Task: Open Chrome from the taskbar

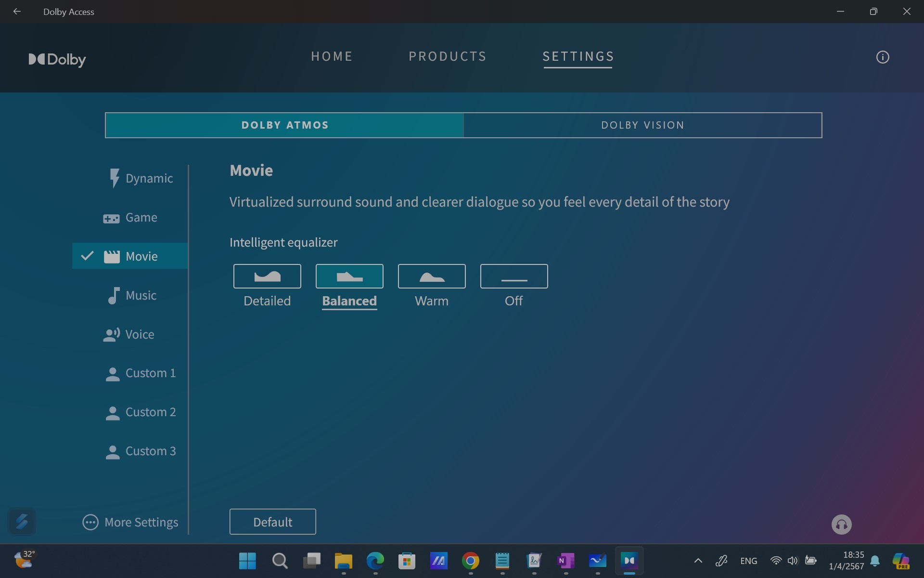Action: click(470, 561)
